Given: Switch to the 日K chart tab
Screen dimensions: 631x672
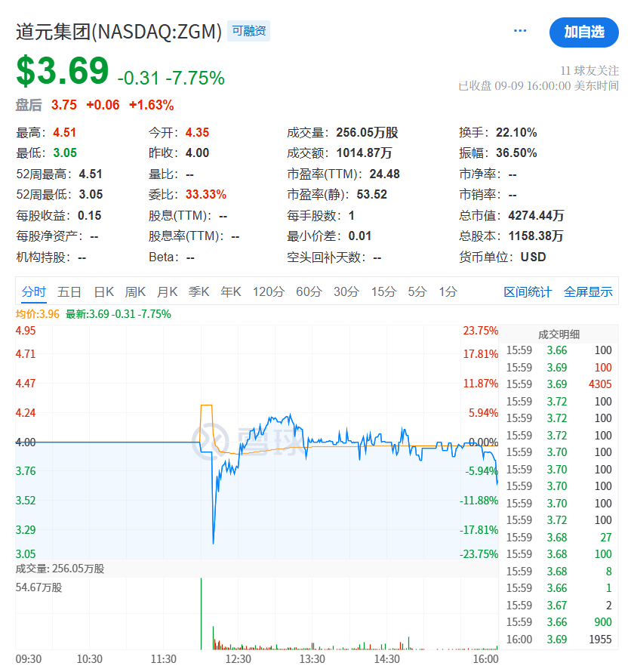Looking at the screenshot, I should pos(104,291).
